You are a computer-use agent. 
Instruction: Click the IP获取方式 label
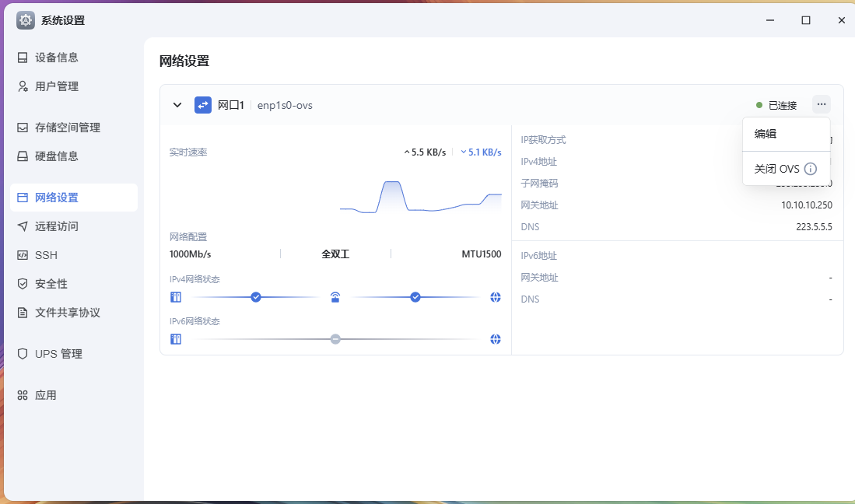pos(543,139)
